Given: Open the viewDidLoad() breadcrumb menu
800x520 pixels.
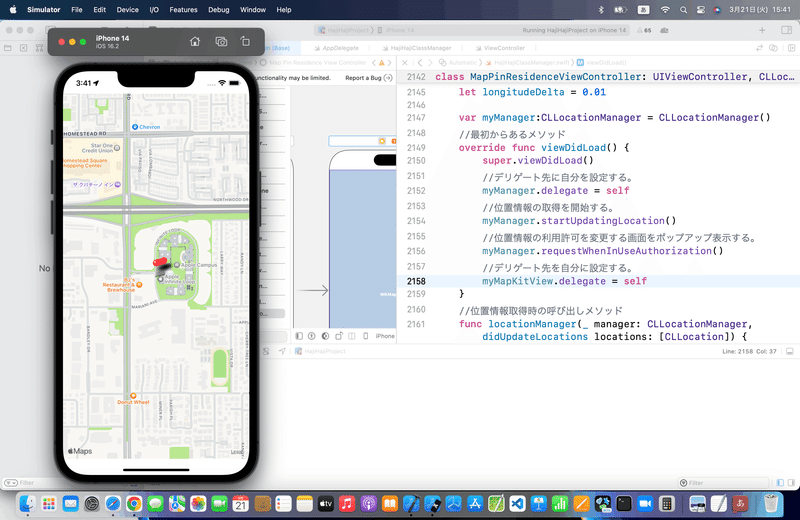Looking at the screenshot, I should pyautogui.click(x=601, y=63).
